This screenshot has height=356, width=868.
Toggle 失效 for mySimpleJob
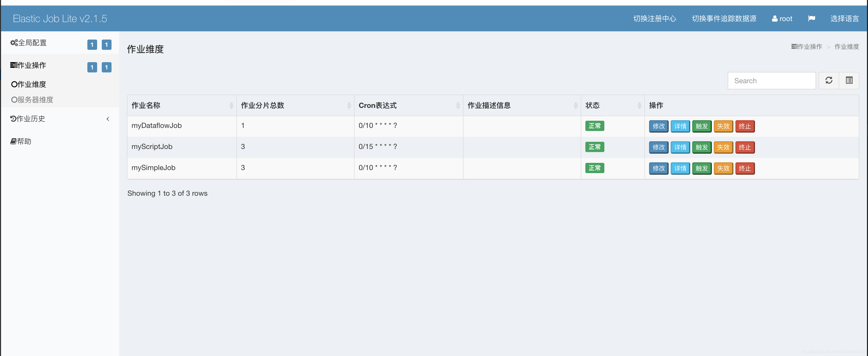click(x=724, y=168)
